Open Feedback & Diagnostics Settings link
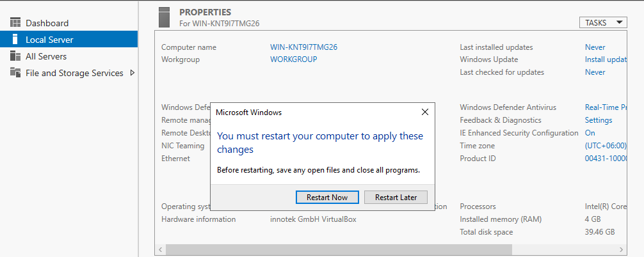The height and width of the screenshot is (257, 644). pos(598,120)
